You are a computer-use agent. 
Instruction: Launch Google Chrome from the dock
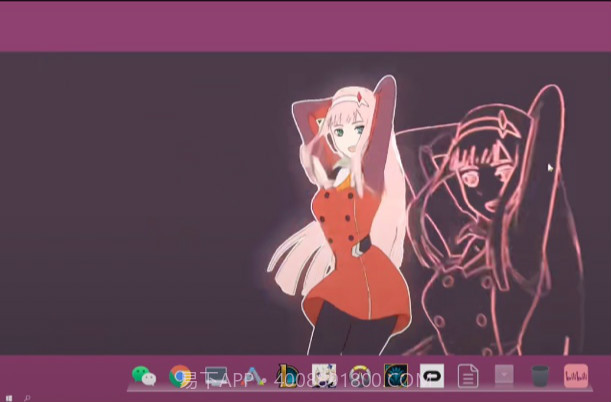pos(180,377)
